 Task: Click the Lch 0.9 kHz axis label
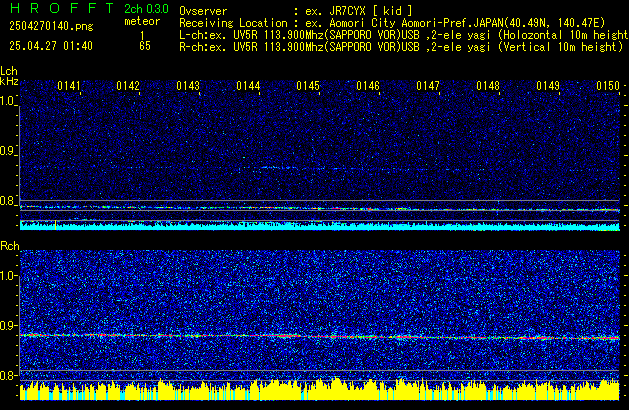[x=8, y=151]
